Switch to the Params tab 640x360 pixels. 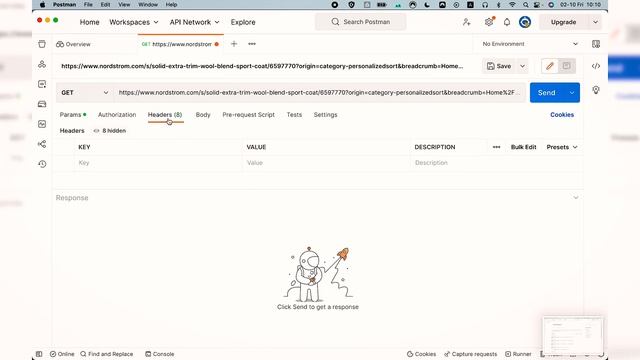[73, 115]
